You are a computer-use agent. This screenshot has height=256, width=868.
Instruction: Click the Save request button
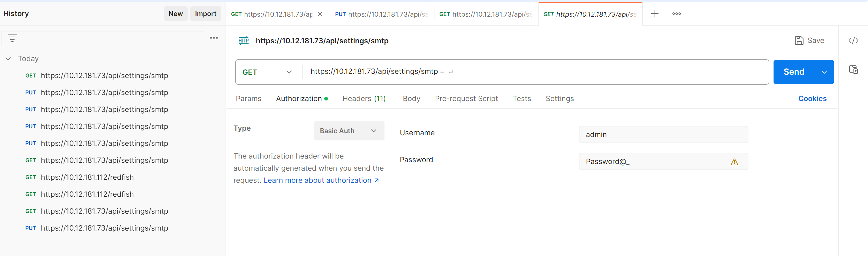point(809,41)
